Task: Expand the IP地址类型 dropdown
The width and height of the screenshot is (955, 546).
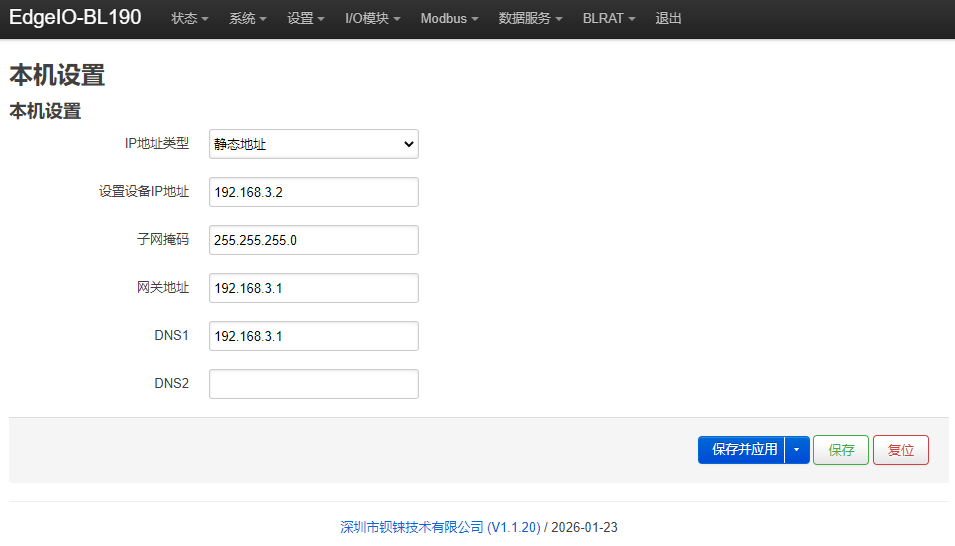Action: pyautogui.click(x=314, y=144)
